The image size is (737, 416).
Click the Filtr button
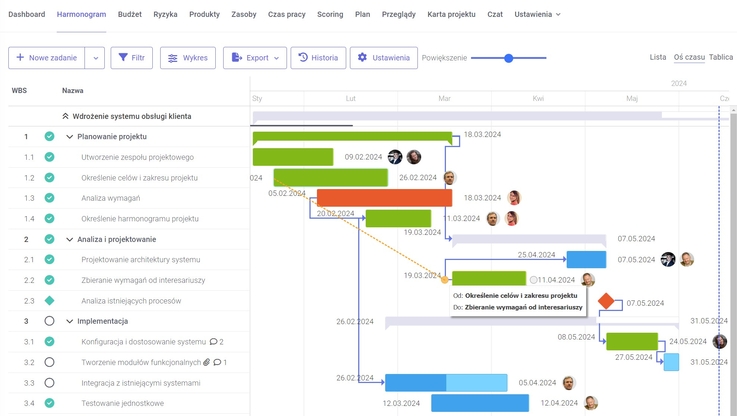point(131,58)
